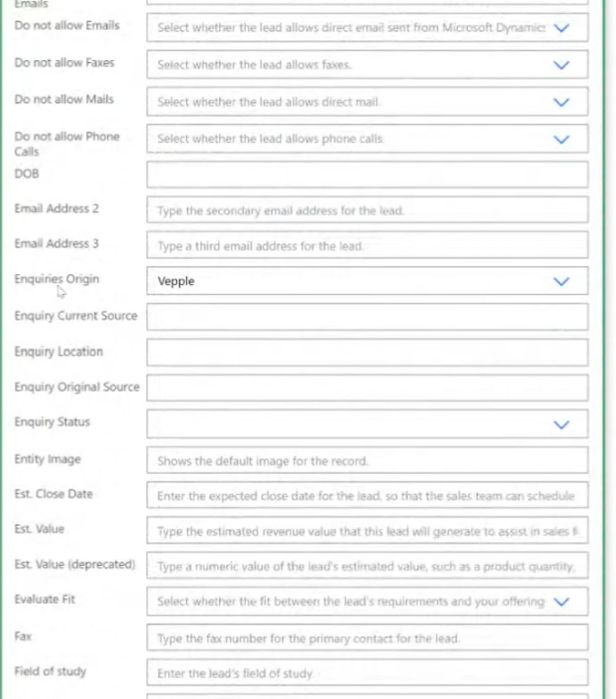This screenshot has height=699, width=616.
Task: Select the Field of study input
Action: click(367, 673)
